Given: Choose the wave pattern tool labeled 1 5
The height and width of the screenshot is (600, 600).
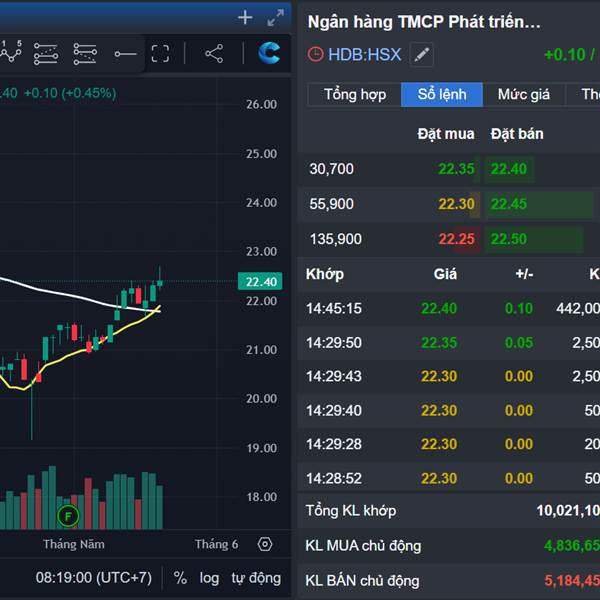Looking at the screenshot, I should [x=11, y=51].
